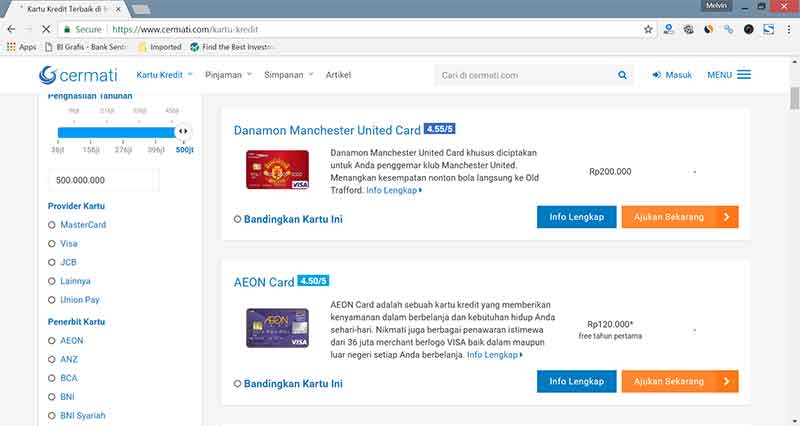Expand the Kartu Kredit dropdown
Image resolution: width=800 pixels, height=426 pixels.
point(164,74)
